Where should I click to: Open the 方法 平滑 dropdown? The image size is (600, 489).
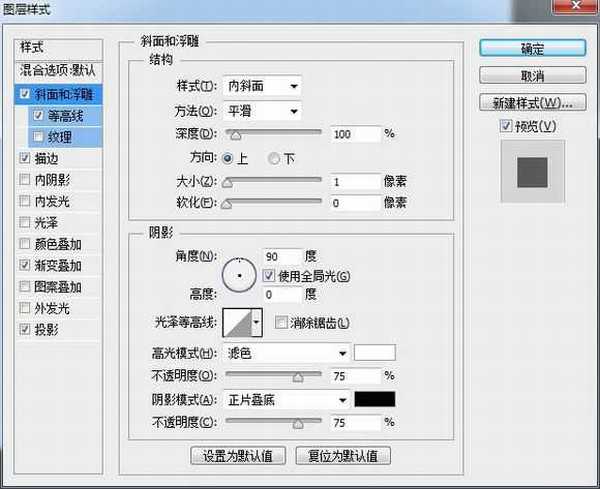tap(265, 110)
